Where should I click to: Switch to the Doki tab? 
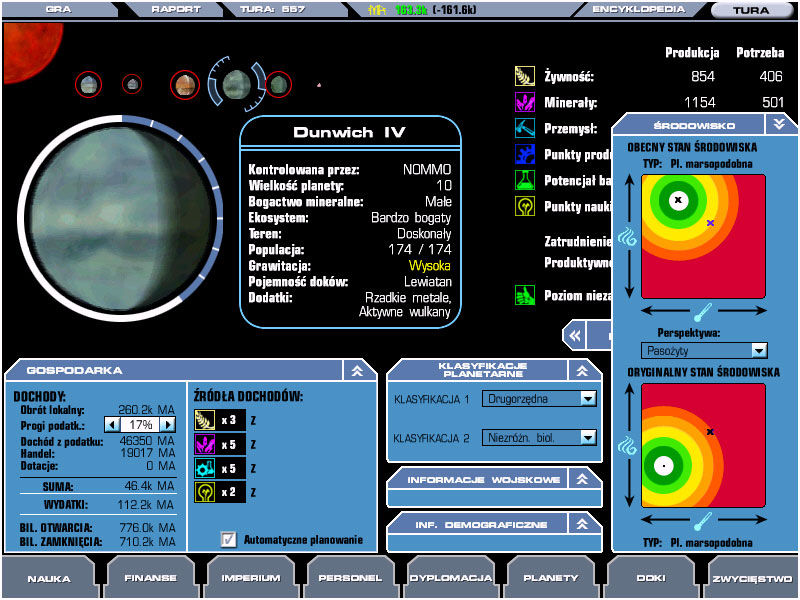(x=651, y=578)
